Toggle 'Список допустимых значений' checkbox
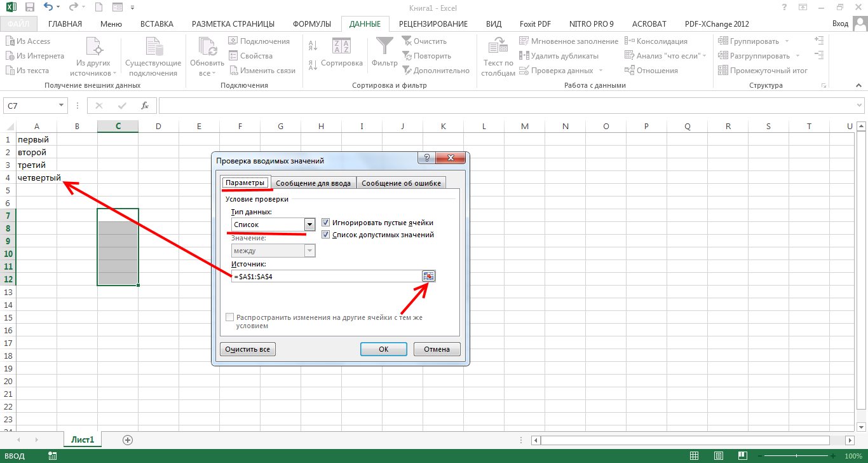 coord(326,235)
